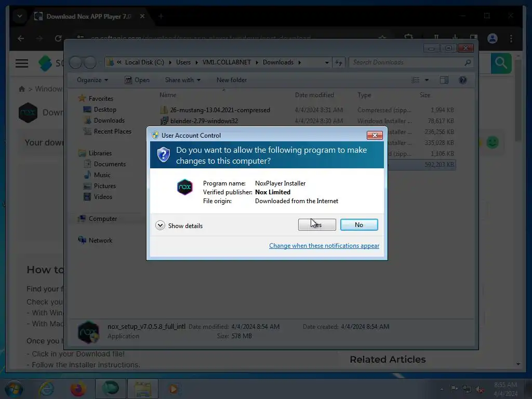Open view options dropdown arrow

(x=427, y=80)
